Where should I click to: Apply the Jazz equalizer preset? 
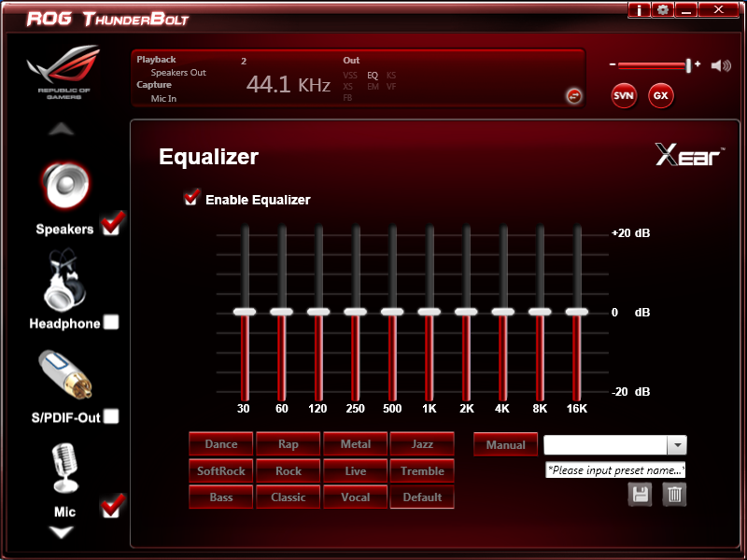click(x=422, y=444)
